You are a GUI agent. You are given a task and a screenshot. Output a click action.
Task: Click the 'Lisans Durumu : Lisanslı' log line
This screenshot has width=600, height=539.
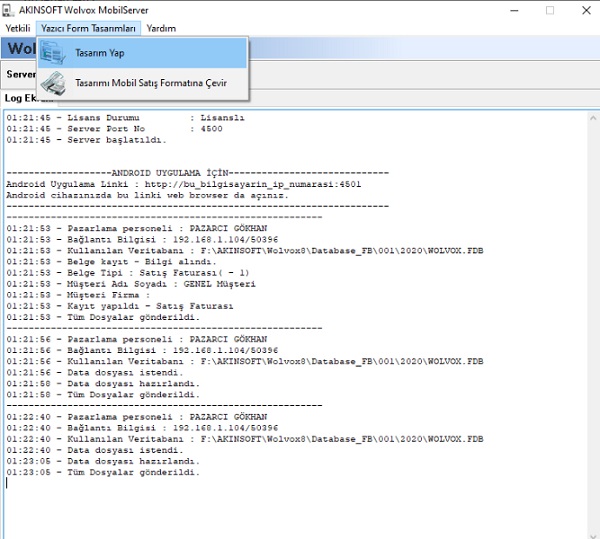(125, 118)
